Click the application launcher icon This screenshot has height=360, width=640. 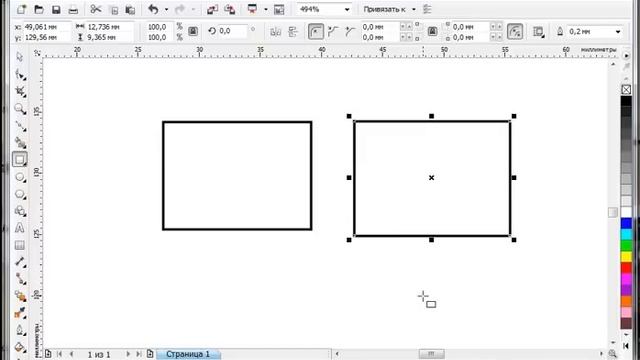tap(253, 9)
